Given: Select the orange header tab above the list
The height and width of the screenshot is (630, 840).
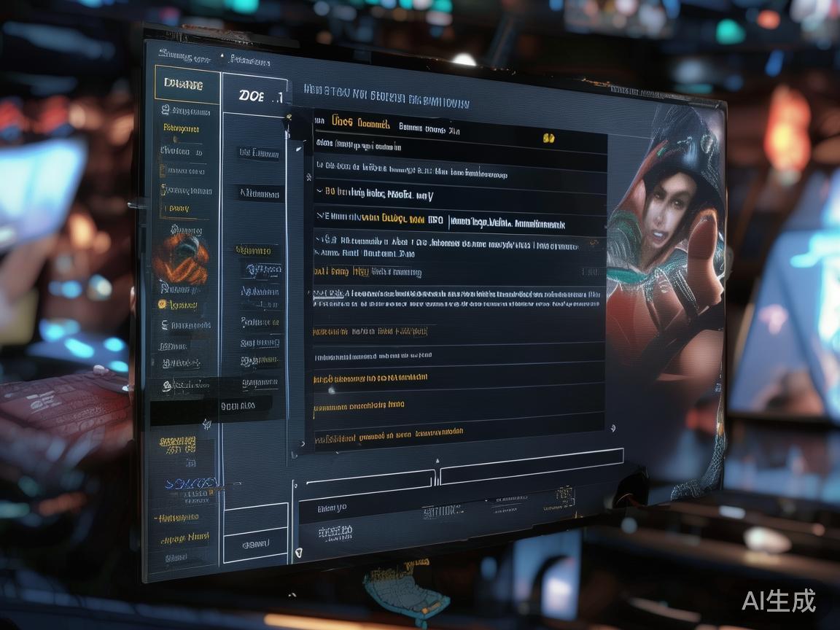Looking at the screenshot, I should click(360, 123).
